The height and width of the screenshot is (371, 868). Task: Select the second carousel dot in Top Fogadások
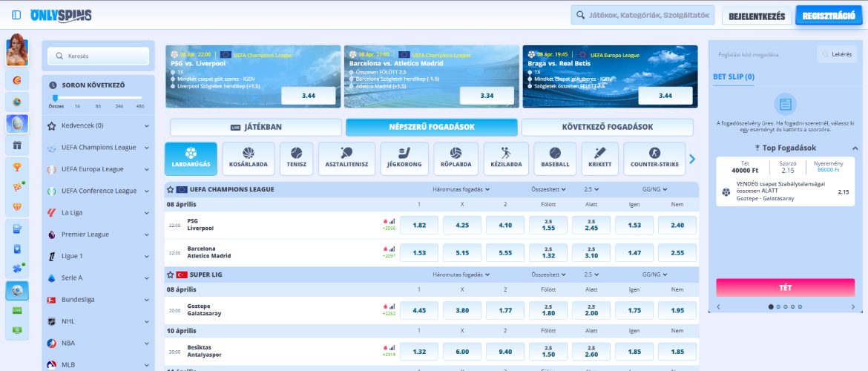(778, 306)
